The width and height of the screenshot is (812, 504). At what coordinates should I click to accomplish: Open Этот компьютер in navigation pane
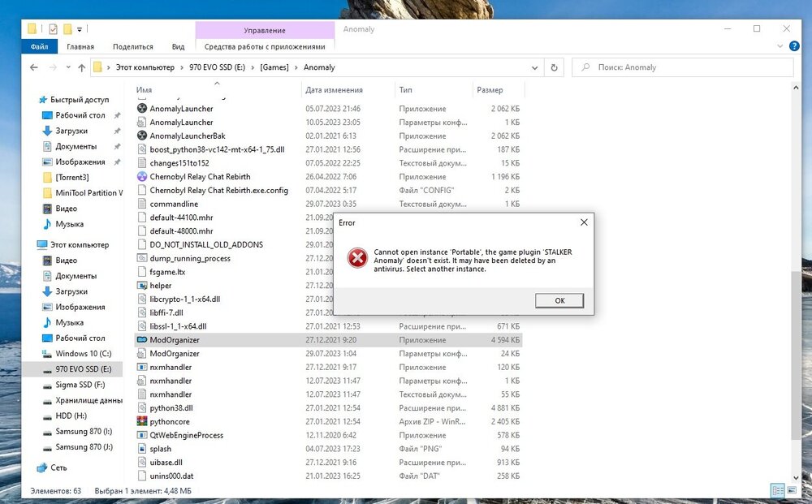(80, 245)
